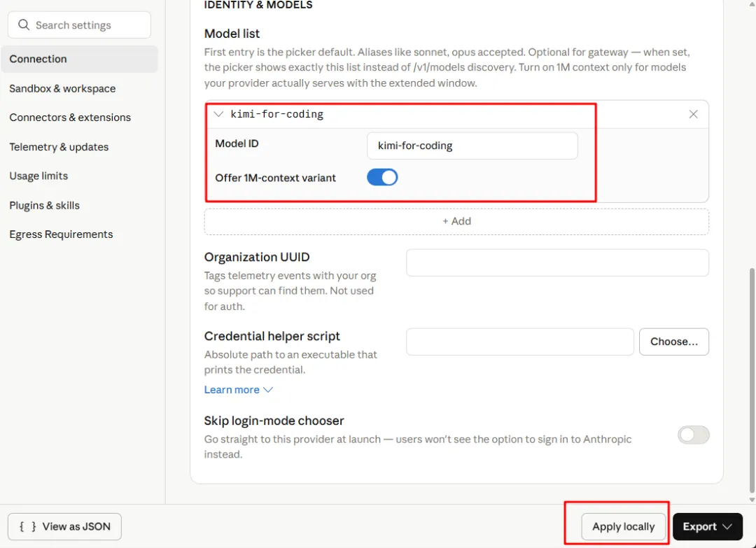This screenshot has height=548, width=756.
Task: Click Choose... for credential helper script
Action: 673,342
